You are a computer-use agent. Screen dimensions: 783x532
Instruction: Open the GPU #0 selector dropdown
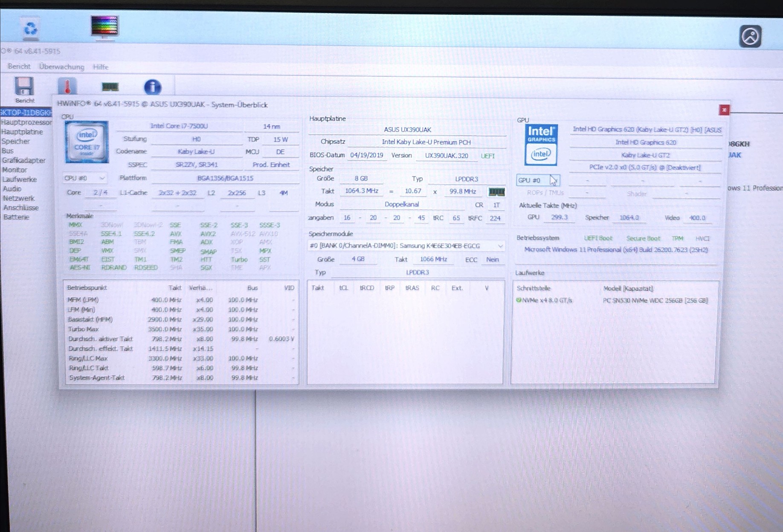(x=538, y=180)
